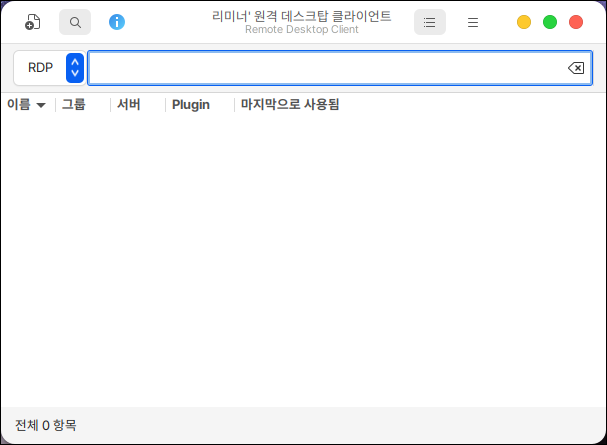Toggle the search bar magnifier button
The image size is (607, 445).
[x=75, y=22]
